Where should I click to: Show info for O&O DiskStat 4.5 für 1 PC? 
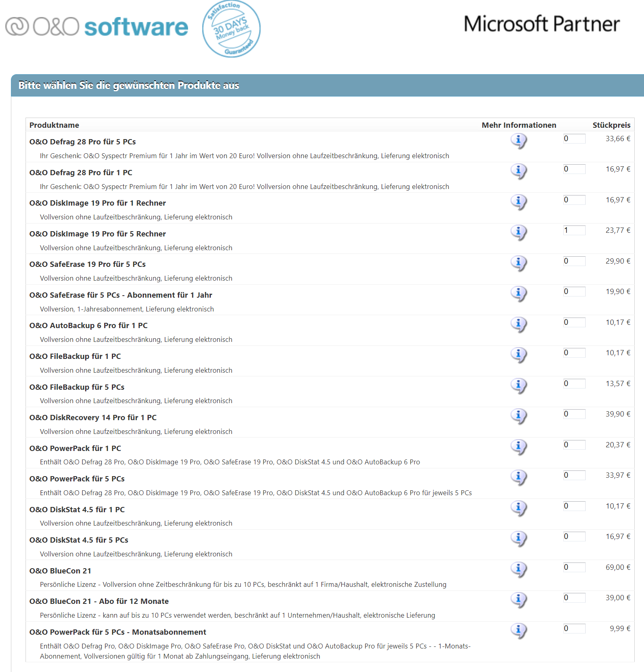pos(518,509)
